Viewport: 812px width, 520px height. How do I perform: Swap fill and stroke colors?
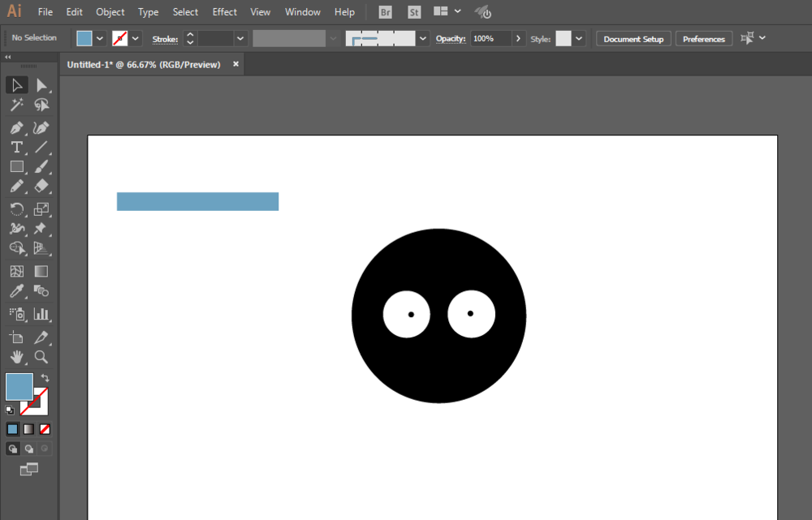click(45, 378)
